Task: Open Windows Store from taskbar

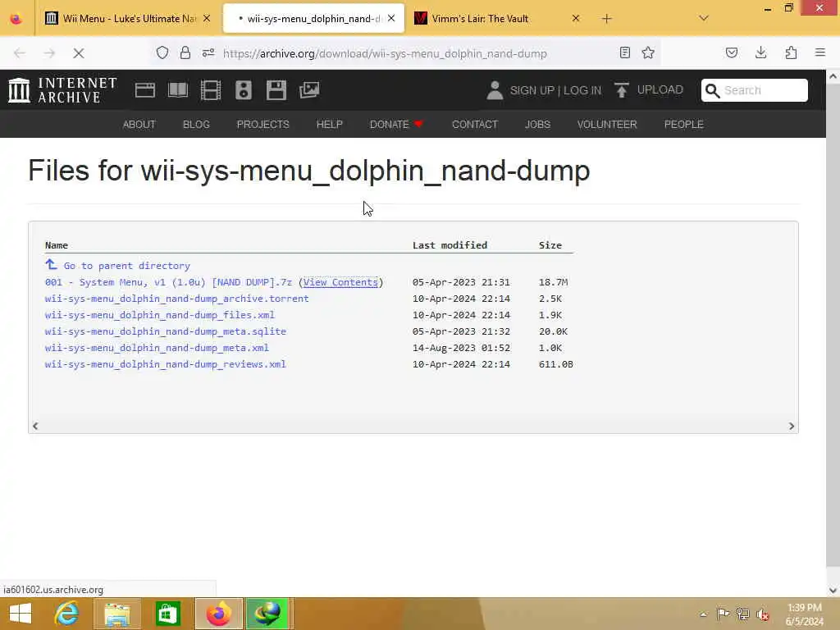Action: (167, 614)
